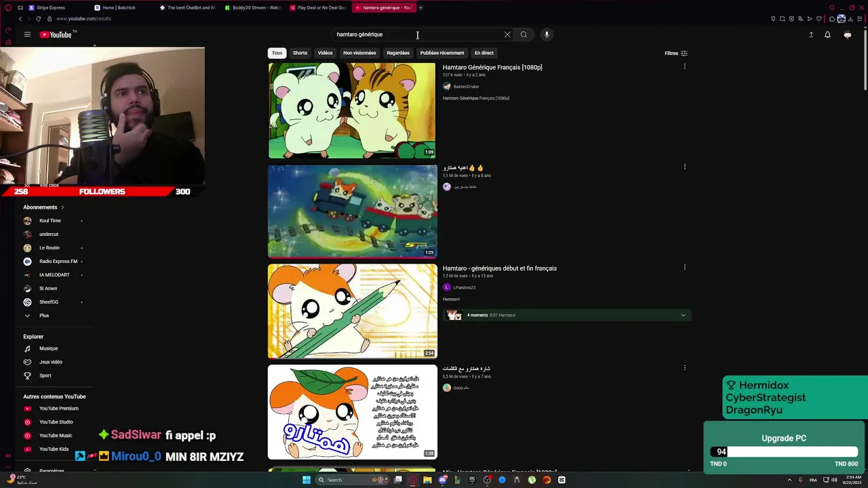Open File Explorer from taskbar

click(x=428, y=480)
